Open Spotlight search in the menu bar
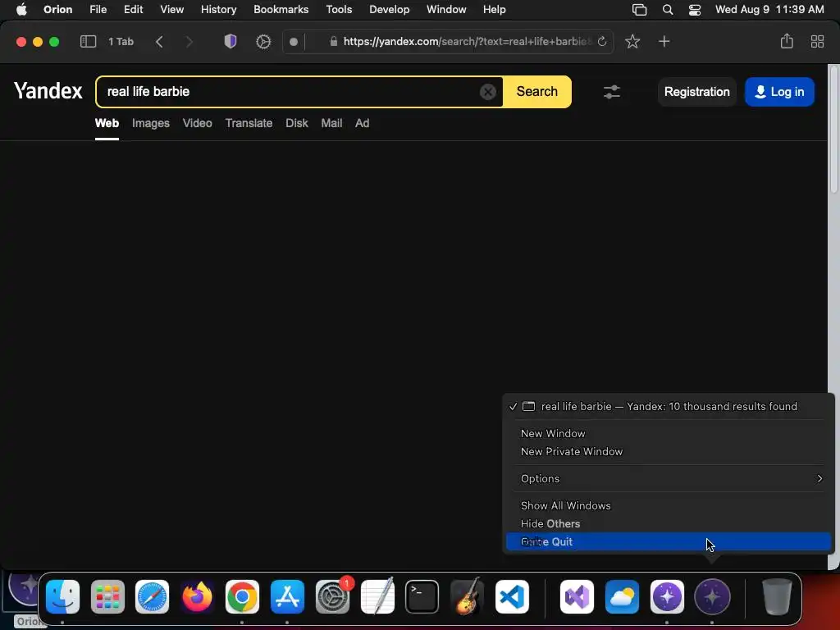Viewport: 840px width, 630px height. (668, 10)
